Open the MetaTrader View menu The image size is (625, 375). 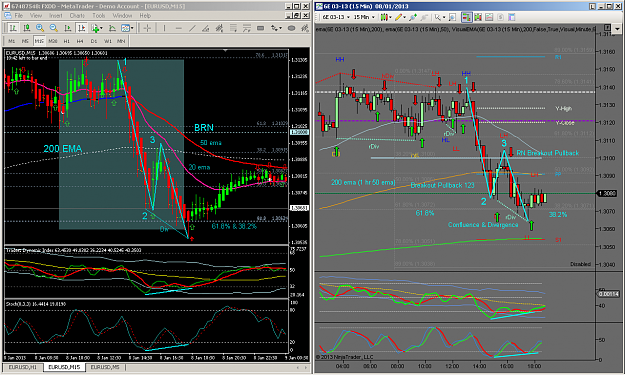36,16
